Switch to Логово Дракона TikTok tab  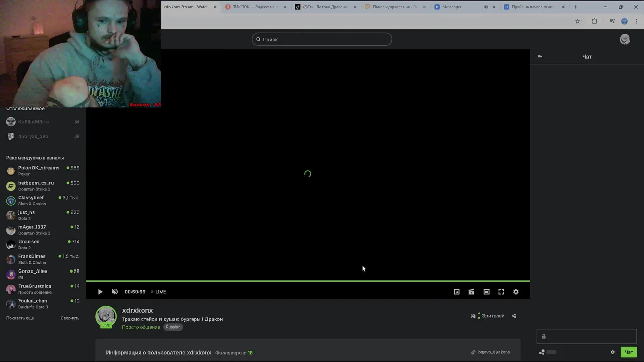(325, 7)
